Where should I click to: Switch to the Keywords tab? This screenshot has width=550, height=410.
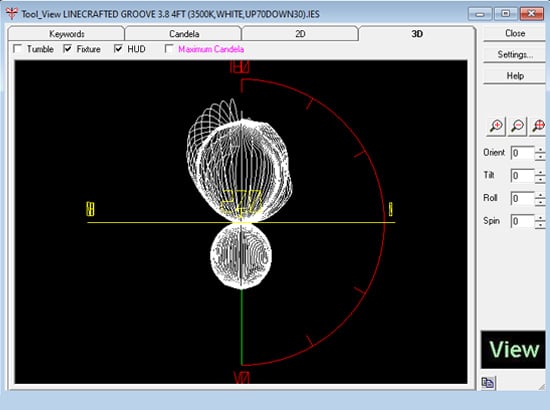66,34
